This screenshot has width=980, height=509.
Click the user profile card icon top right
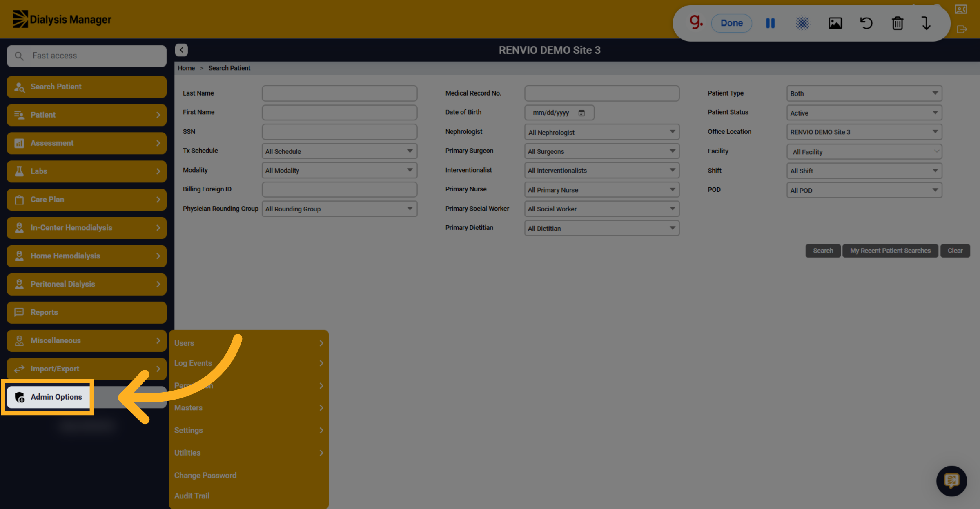(x=961, y=9)
